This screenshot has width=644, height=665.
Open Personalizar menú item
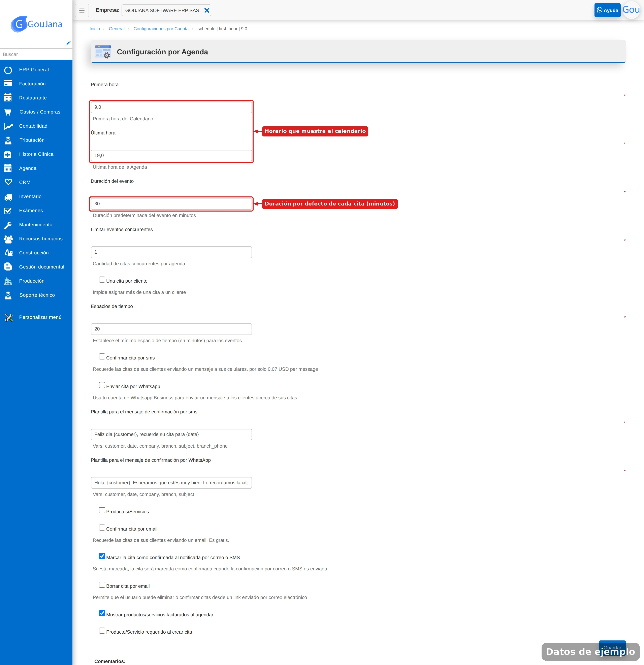pos(36,317)
